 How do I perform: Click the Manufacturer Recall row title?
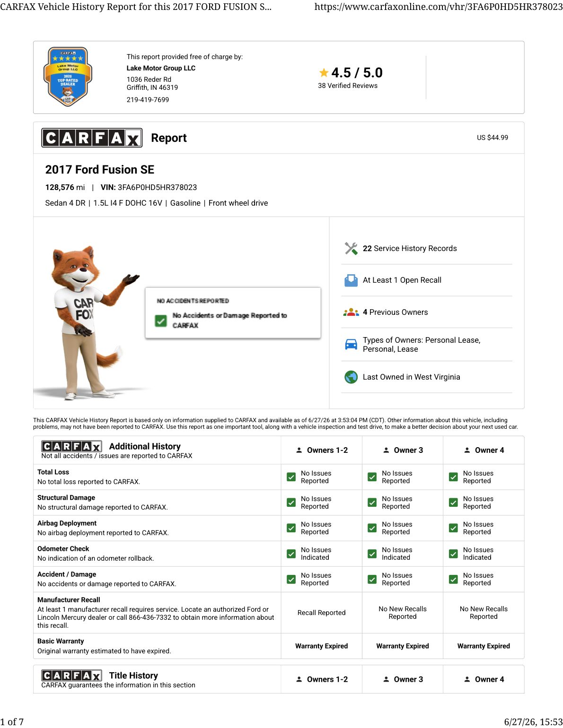click(x=69, y=600)
